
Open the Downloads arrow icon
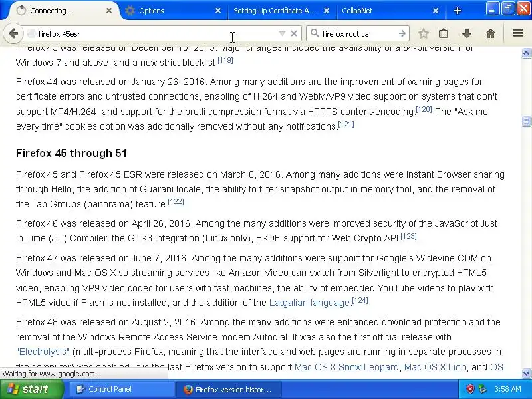[x=467, y=34]
